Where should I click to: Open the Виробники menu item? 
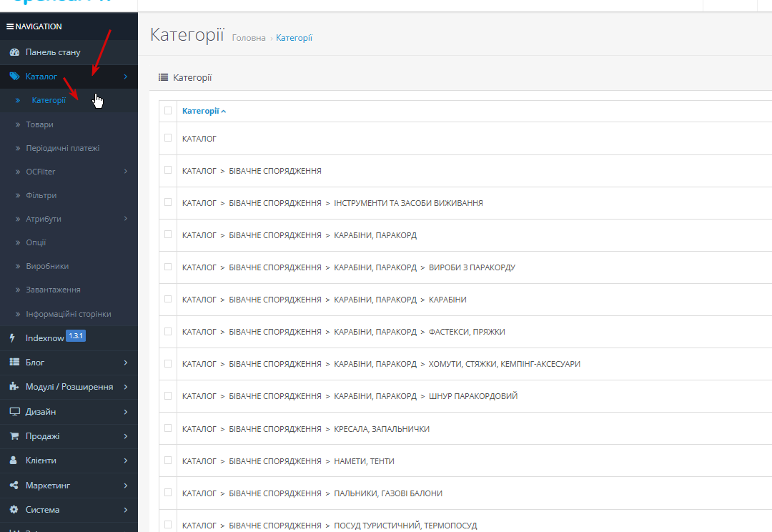click(47, 266)
